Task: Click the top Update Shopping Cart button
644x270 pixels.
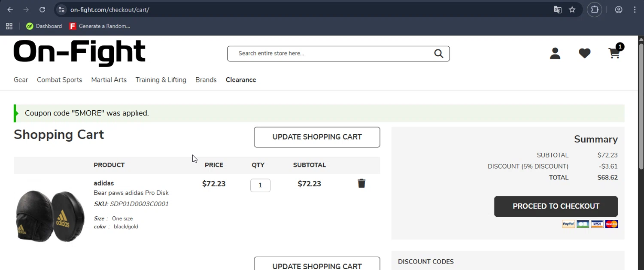Action: (x=317, y=137)
